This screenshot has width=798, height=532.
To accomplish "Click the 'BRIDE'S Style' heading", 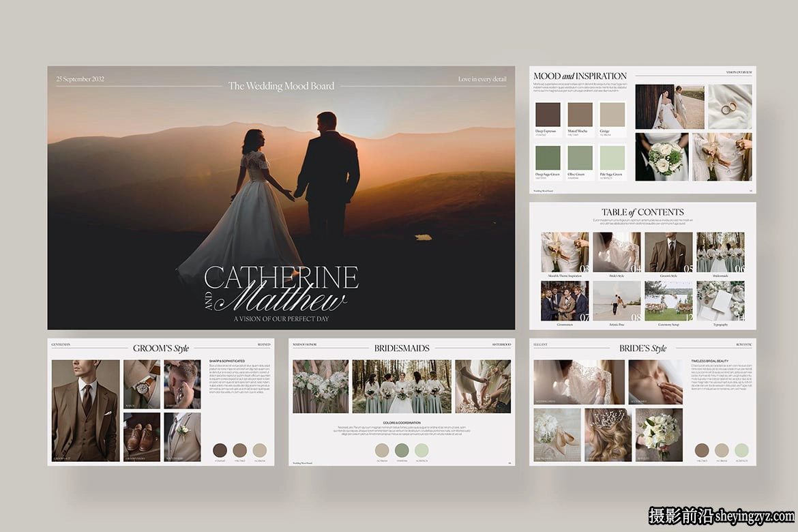I will click(642, 349).
